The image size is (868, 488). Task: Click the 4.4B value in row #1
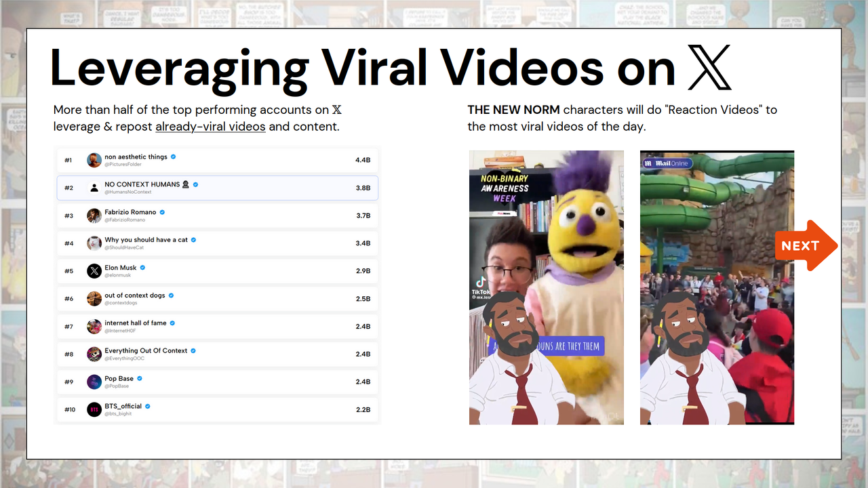[x=363, y=161]
